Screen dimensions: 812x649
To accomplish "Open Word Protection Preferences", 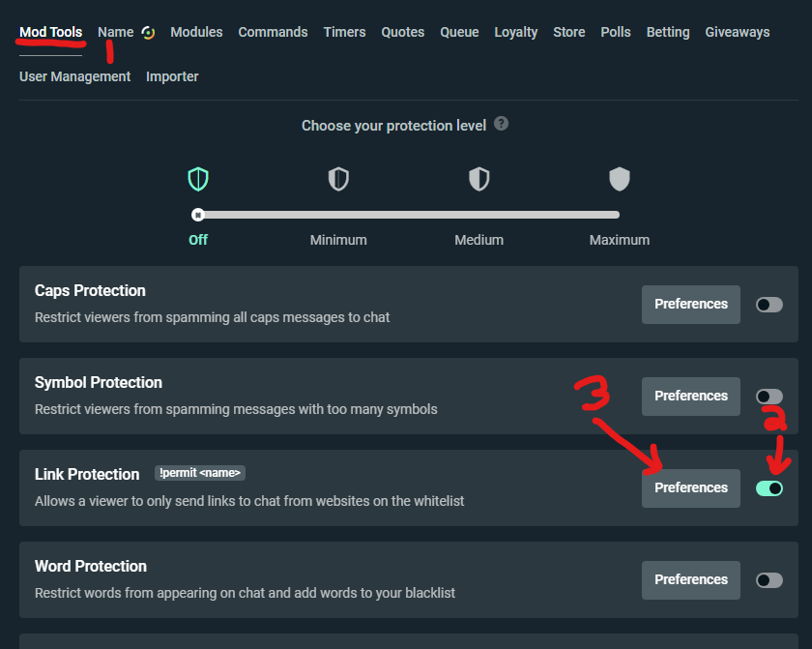I will pyautogui.click(x=691, y=580).
